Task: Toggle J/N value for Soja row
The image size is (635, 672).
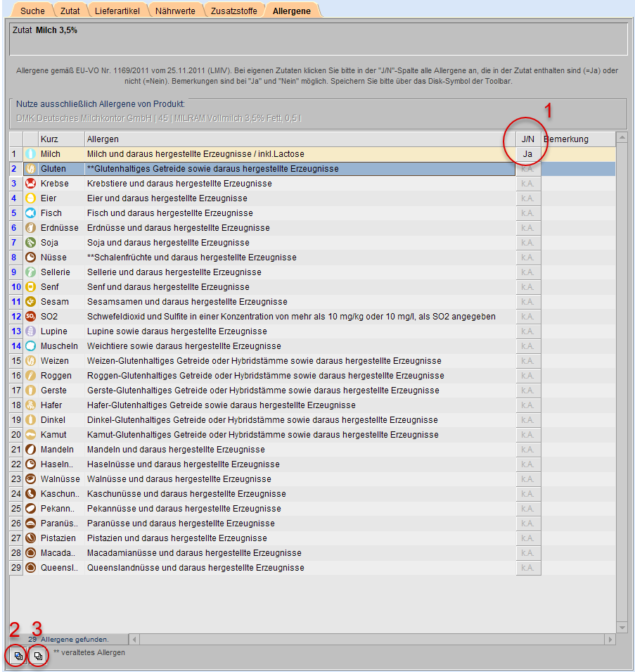Action: coord(528,243)
